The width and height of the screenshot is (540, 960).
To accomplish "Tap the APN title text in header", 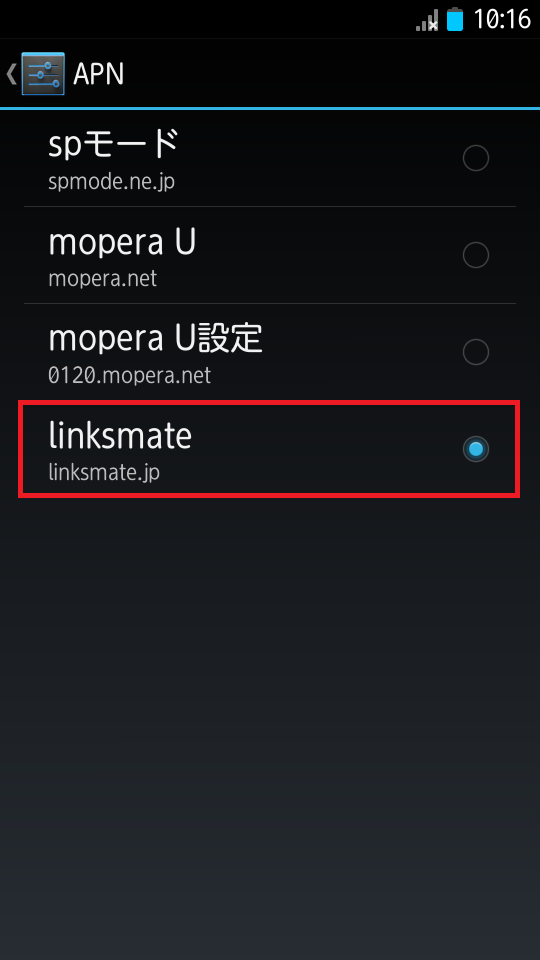I will point(99,74).
